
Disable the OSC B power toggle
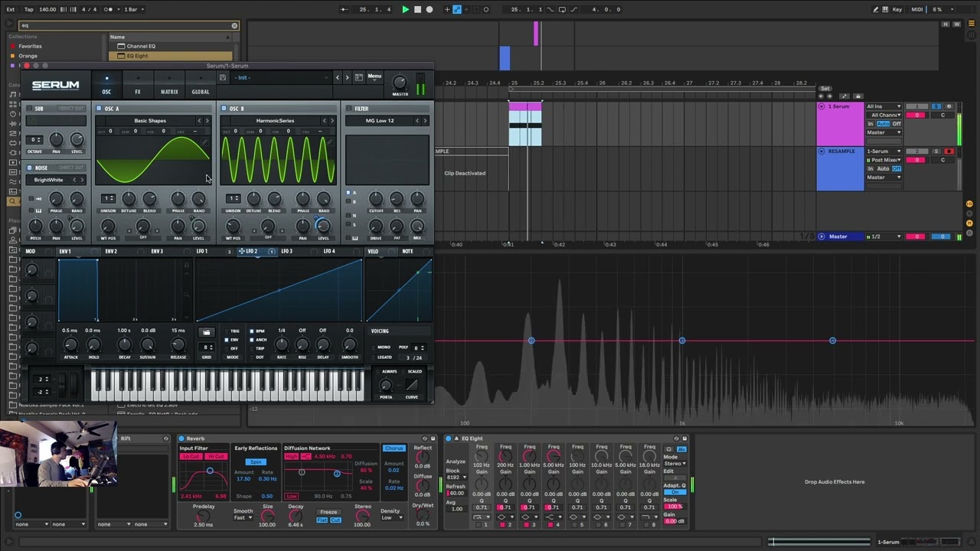point(224,109)
